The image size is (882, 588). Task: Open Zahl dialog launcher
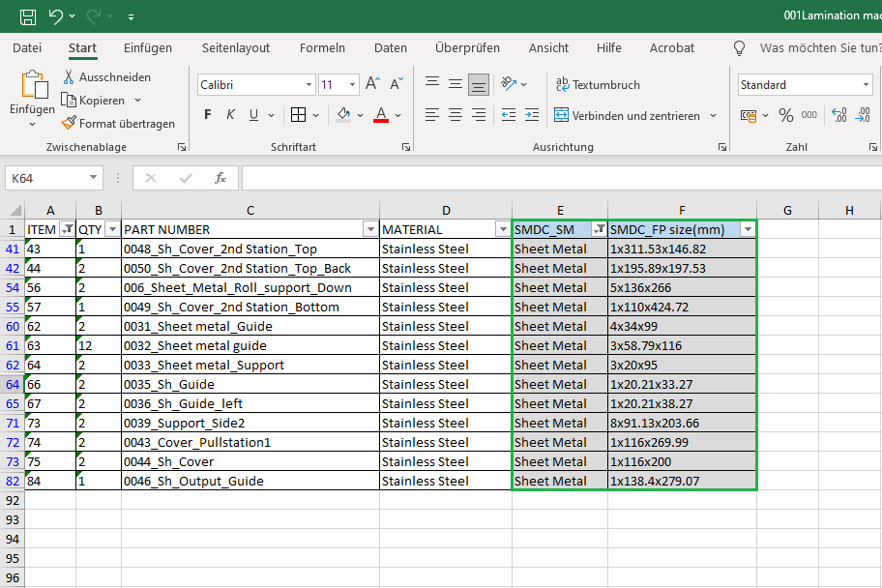click(x=873, y=147)
